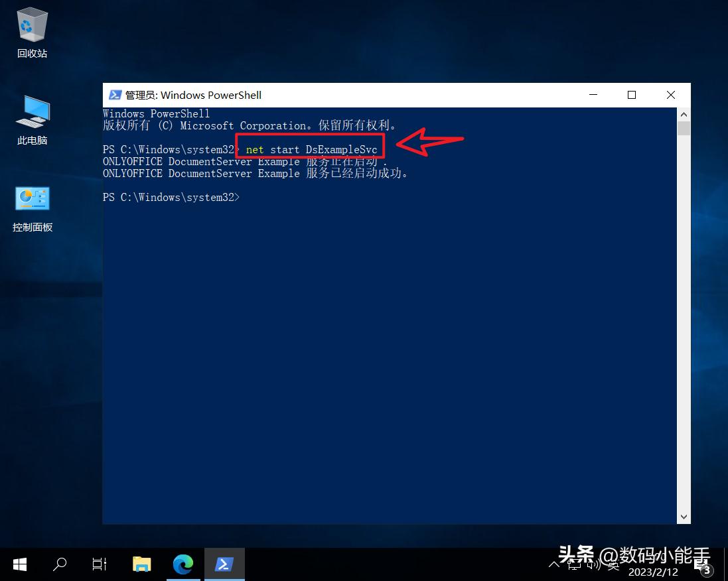Click the PowerShell taskbar button
Viewport: 728px width, 581px height.
[224, 564]
